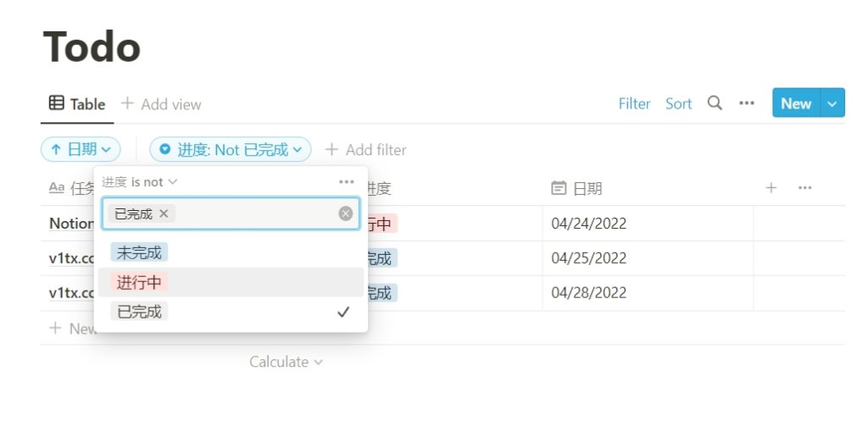Expand the New button dropdown arrow
Viewport: 868px width, 421px height.
coord(832,102)
